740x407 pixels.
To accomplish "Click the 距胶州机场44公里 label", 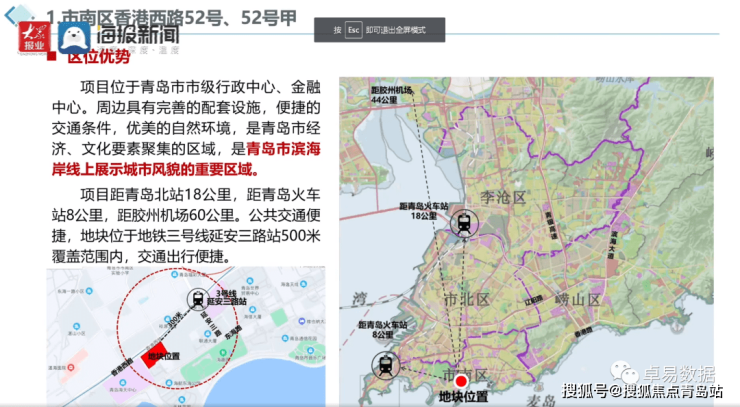I will click(391, 95).
